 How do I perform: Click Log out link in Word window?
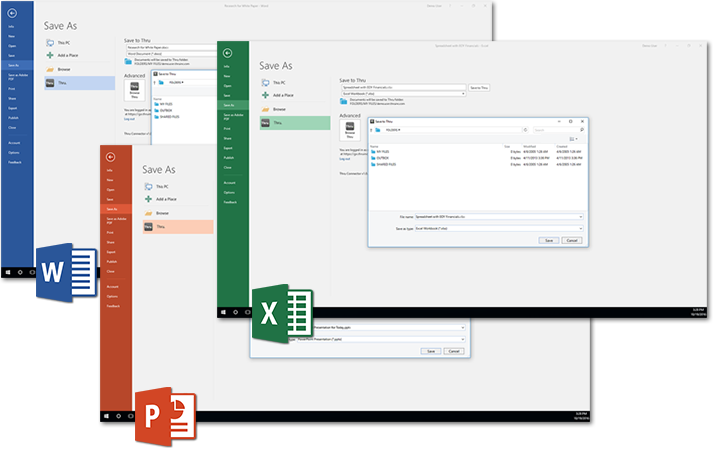pos(130,119)
